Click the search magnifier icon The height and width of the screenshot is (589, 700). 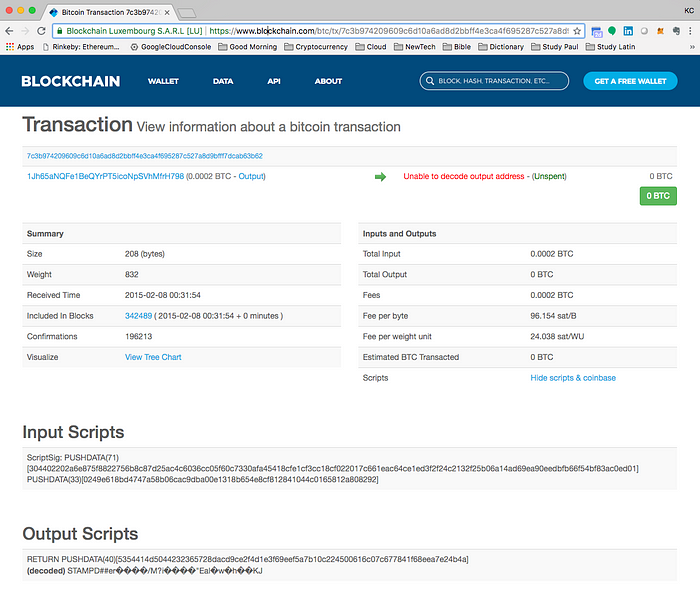[x=430, y=81]
